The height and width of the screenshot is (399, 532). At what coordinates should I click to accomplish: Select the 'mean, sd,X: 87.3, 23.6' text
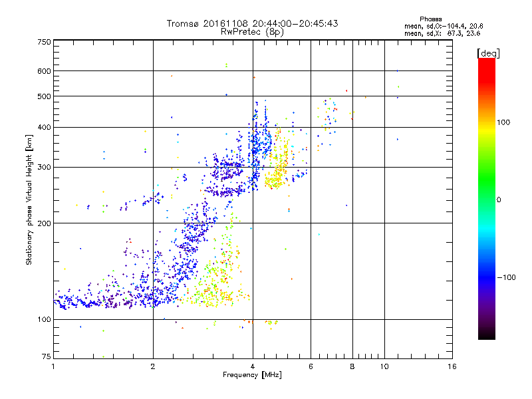coord(442,33)
